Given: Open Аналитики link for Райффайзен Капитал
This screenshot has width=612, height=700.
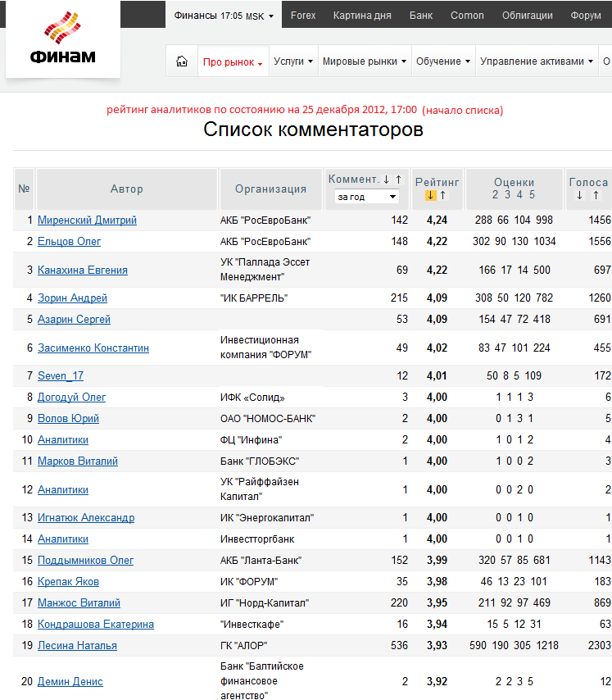Looking at the screenshot, I should (x=63, y=489).
